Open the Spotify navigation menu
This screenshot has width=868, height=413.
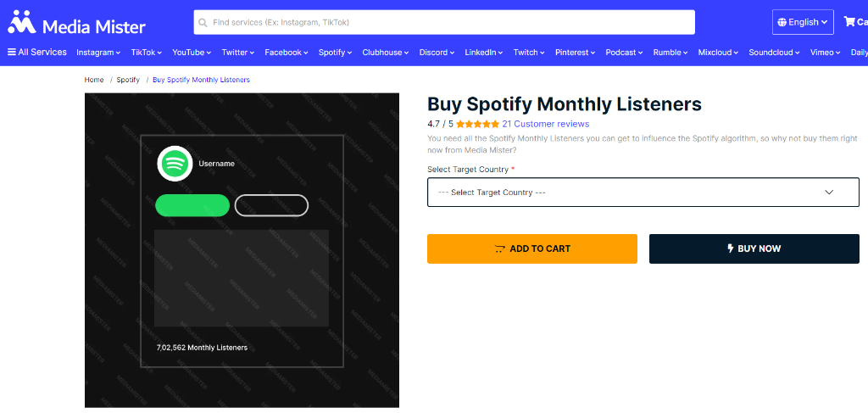[x=335, y=52]
